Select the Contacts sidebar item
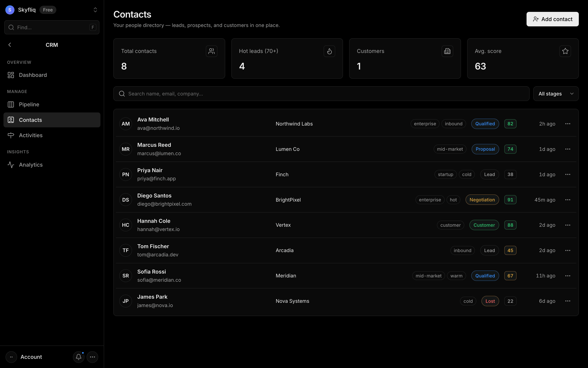The image size is (588, 368). pos(52,120)
